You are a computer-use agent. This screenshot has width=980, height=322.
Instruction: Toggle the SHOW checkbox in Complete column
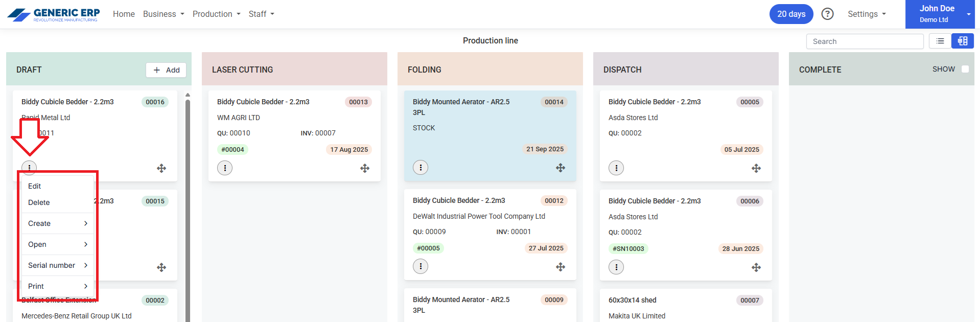click(x=965, y=69)
